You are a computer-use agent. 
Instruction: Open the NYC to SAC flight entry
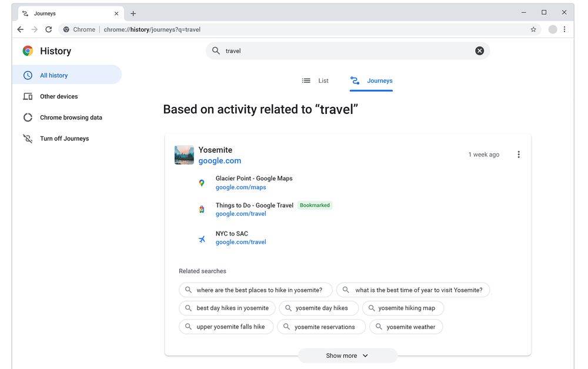[x=232, y=234]
